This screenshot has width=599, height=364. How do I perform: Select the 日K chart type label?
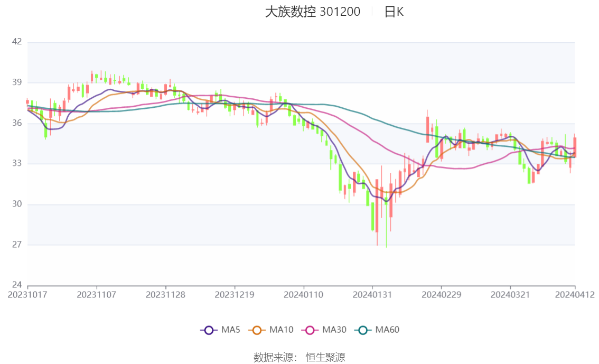(x=394, y=12)
